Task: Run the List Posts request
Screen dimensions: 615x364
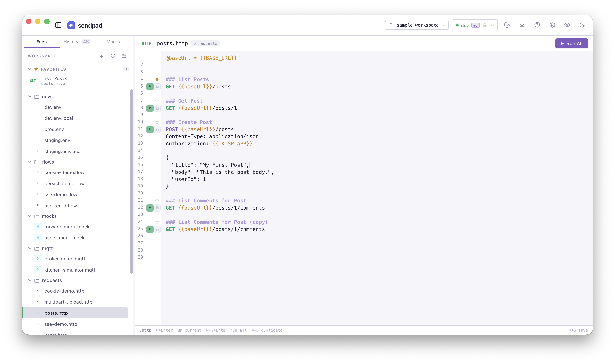Action: point(150,87)
